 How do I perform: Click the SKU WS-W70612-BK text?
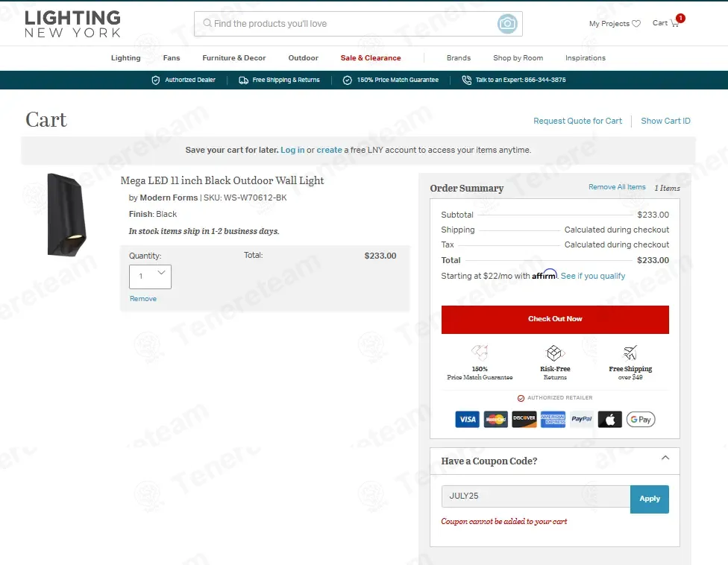[x=245, y=198]
